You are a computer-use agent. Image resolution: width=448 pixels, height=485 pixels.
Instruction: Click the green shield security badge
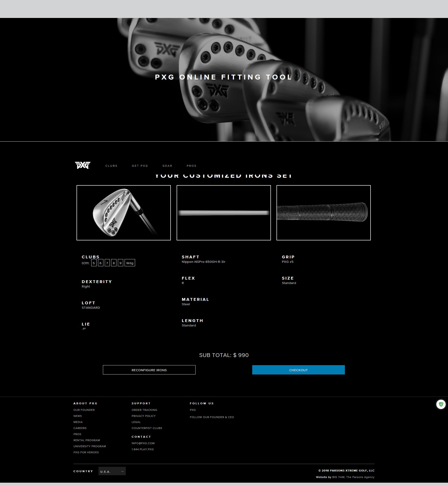tap(441, 404)
